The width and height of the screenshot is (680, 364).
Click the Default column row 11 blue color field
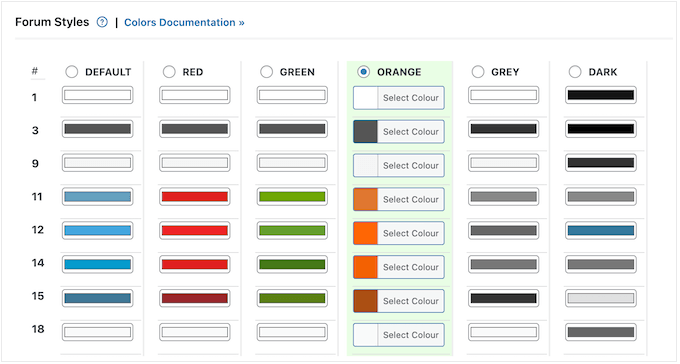tap(98, 197)
